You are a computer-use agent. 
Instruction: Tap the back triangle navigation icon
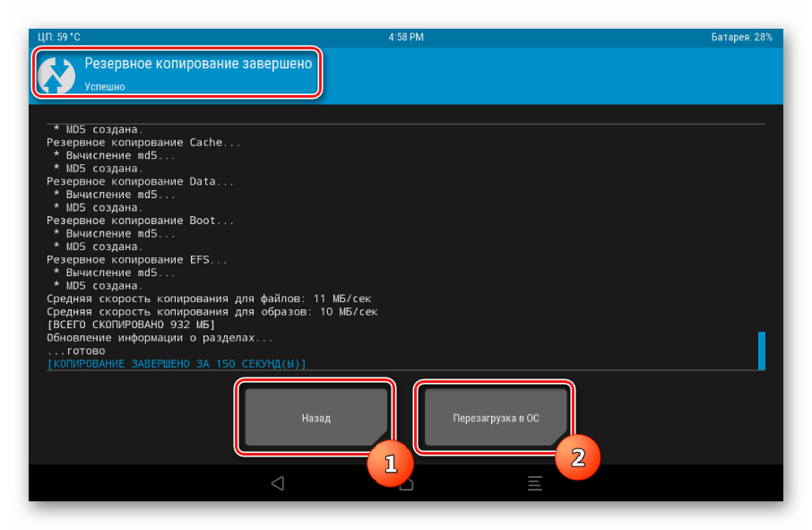278,483
